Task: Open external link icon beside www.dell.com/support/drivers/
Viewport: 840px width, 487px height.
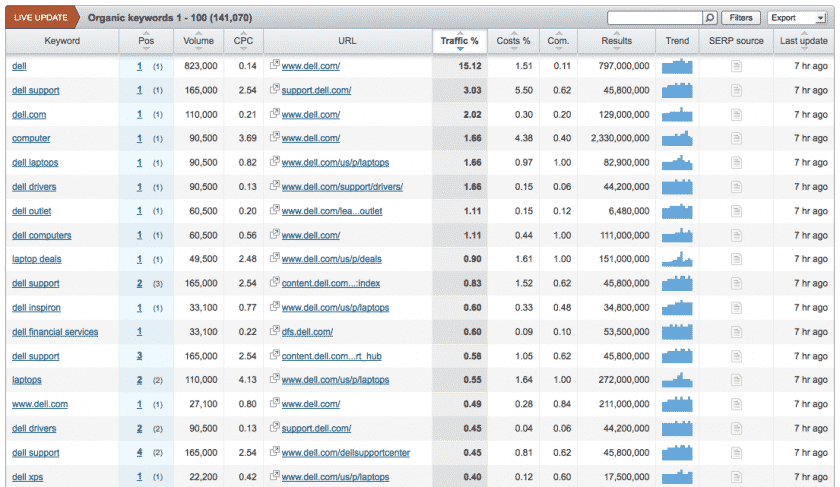Action: (x=275, y=185)
